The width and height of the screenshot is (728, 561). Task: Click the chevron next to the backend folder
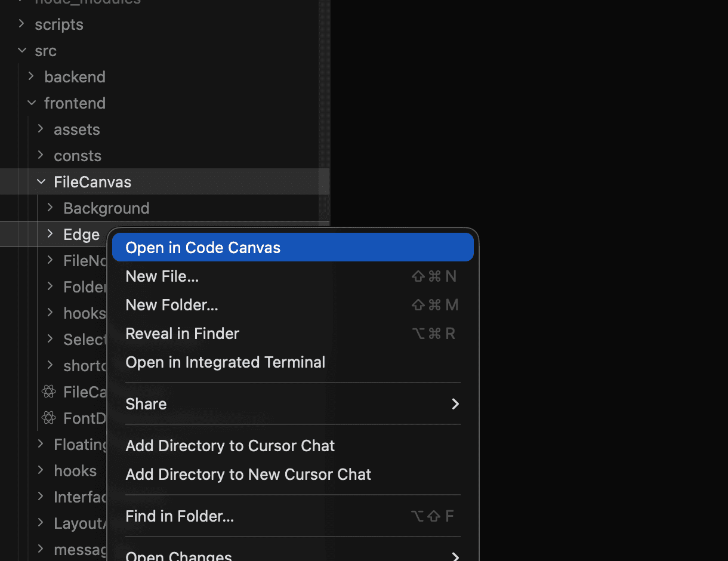pos(30,76)
